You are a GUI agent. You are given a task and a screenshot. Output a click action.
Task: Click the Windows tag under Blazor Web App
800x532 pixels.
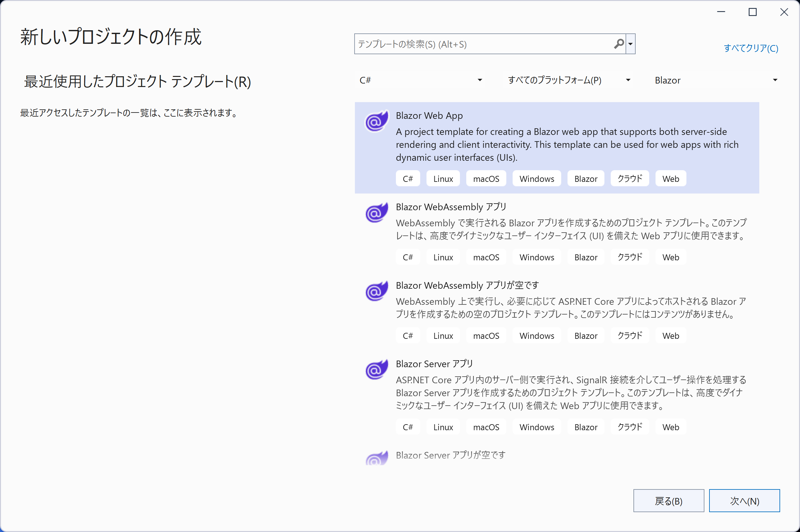537,178
